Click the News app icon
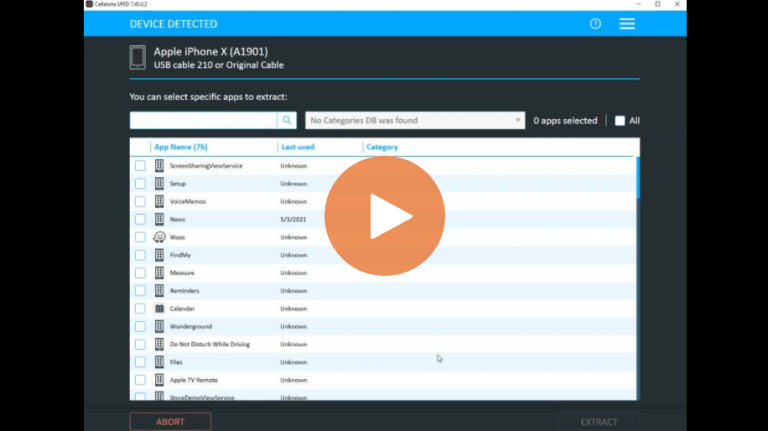768x431 pixels. click(x=159, y=219)
